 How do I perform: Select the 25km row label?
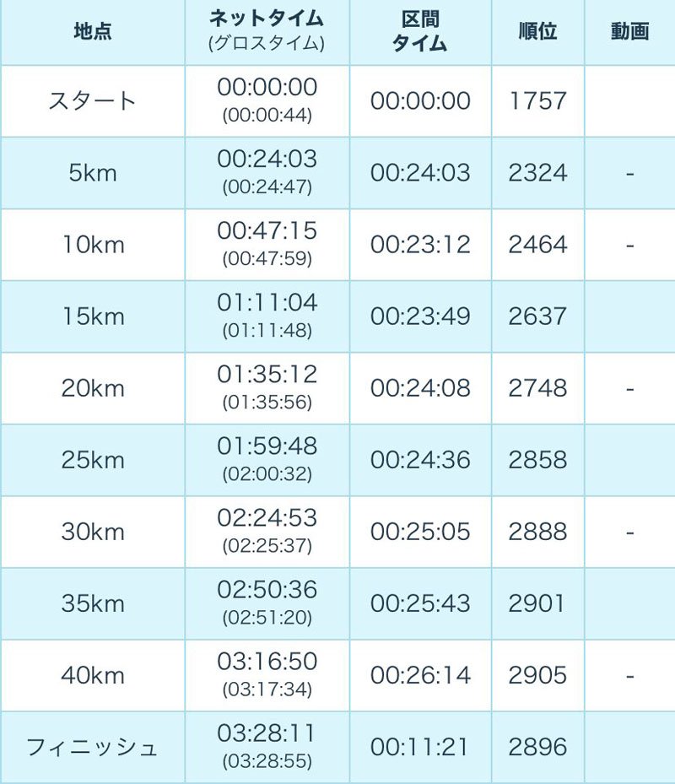click(x=92, y=460)
